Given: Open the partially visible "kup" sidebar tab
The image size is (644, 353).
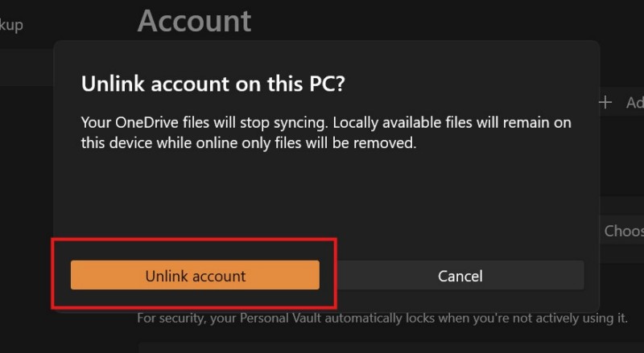Looking at the screenshot, I should (11, 25).
